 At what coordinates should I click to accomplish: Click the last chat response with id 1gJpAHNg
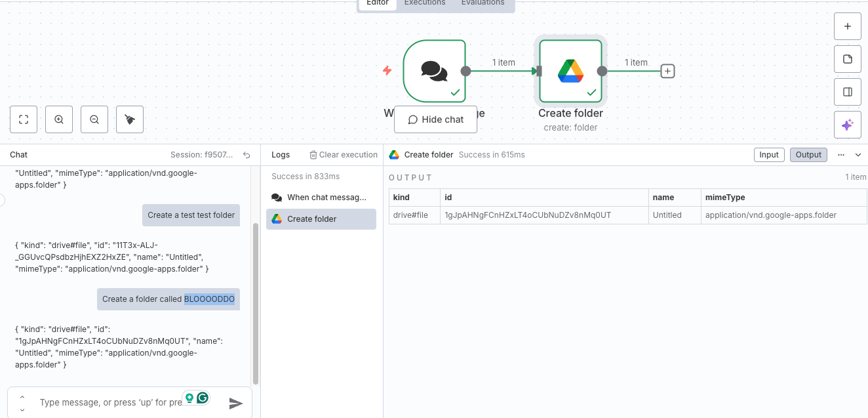pyautogui.click(x=119, y=346)
